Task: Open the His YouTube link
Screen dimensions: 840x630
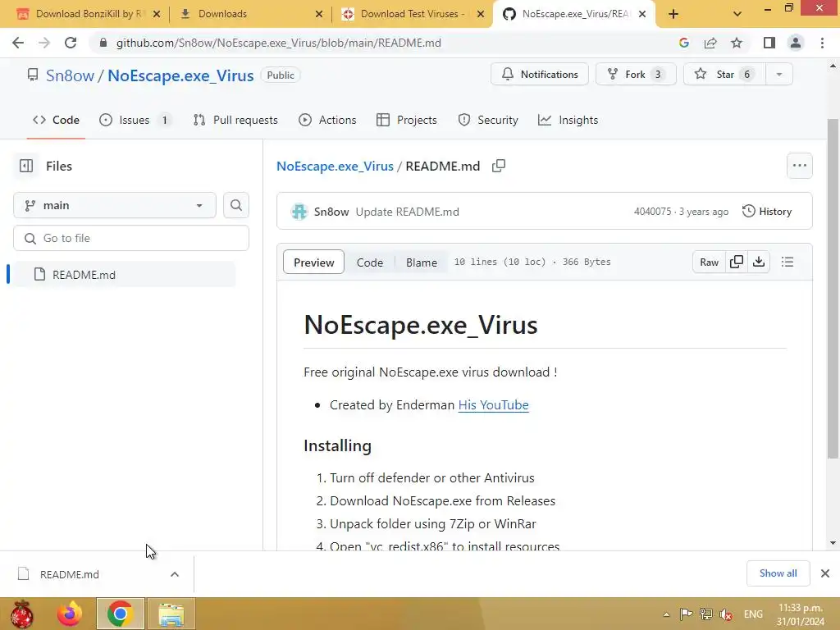Action: 493,405
